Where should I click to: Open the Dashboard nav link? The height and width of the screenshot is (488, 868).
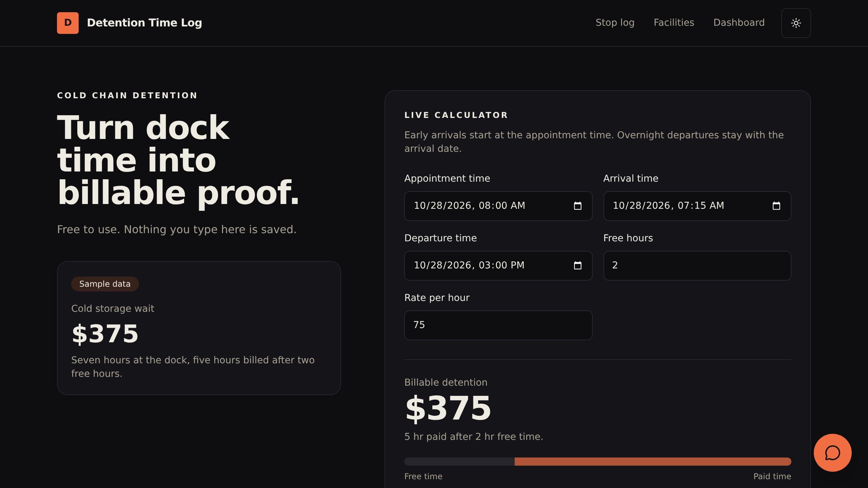tap(739, 23)
